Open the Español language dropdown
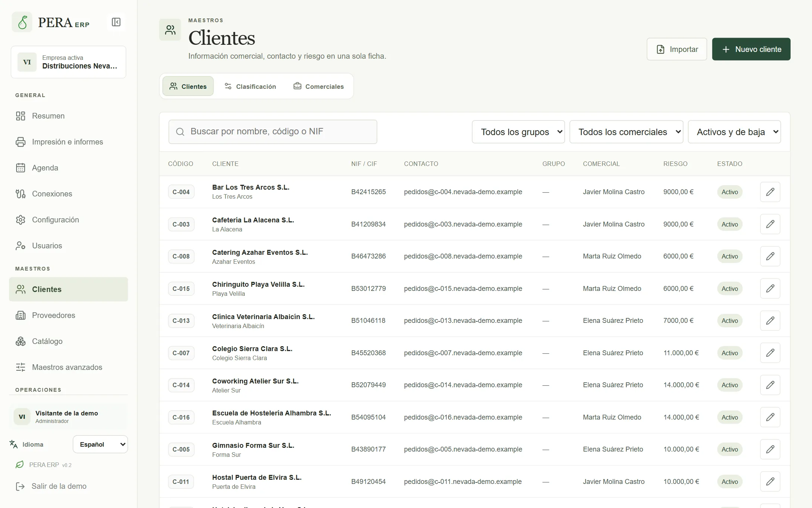Image resolution: width=812 pixels, height=508 pixels. 100,444
